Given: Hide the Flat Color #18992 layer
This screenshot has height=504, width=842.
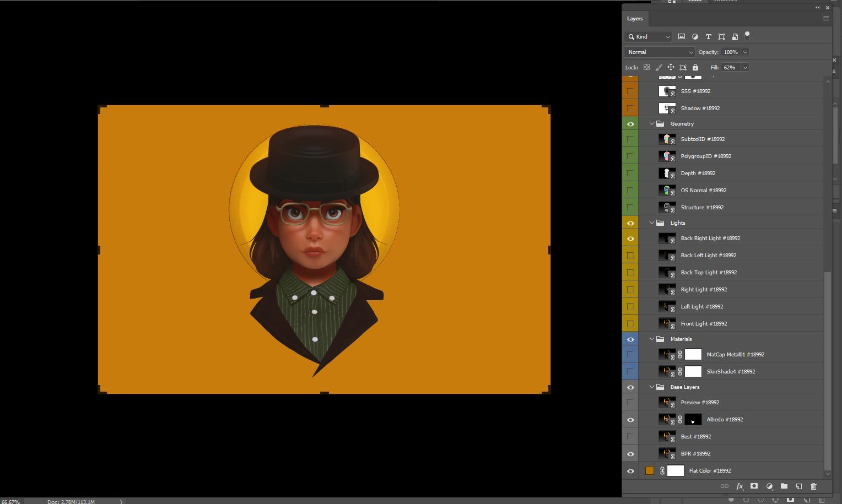Looking at the screenshot, I should click(x=630, y=471).
